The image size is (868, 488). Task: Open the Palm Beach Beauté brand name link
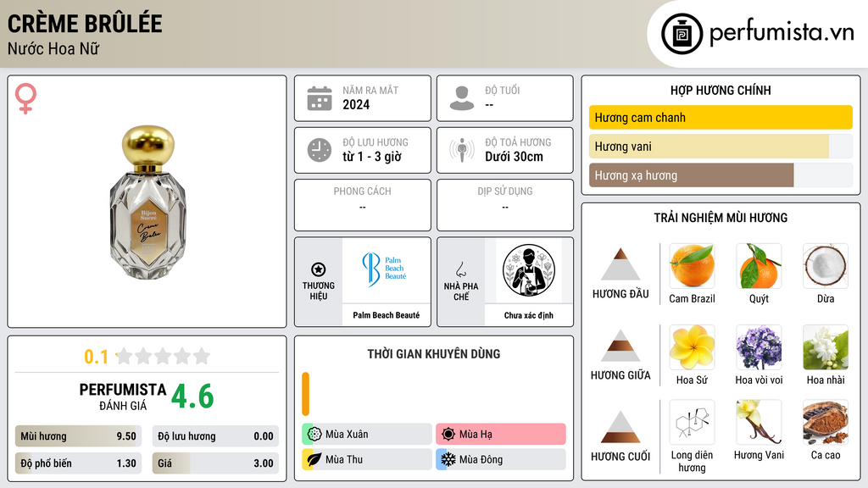coord(386,315)
